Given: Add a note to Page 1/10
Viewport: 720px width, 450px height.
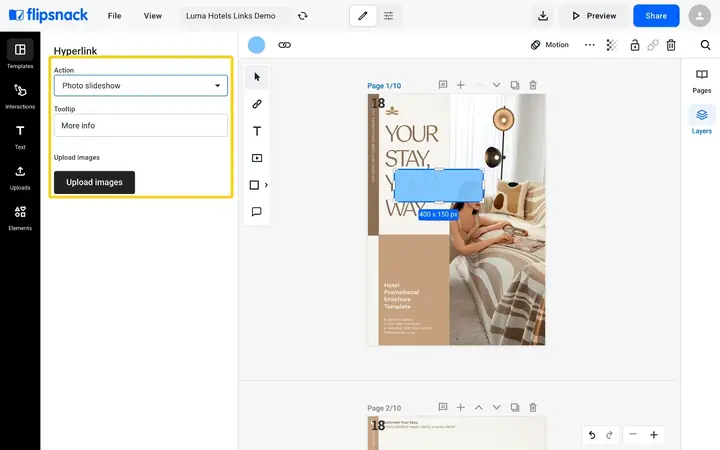Looking at the screenshot, I should click(x=443, y=85).
